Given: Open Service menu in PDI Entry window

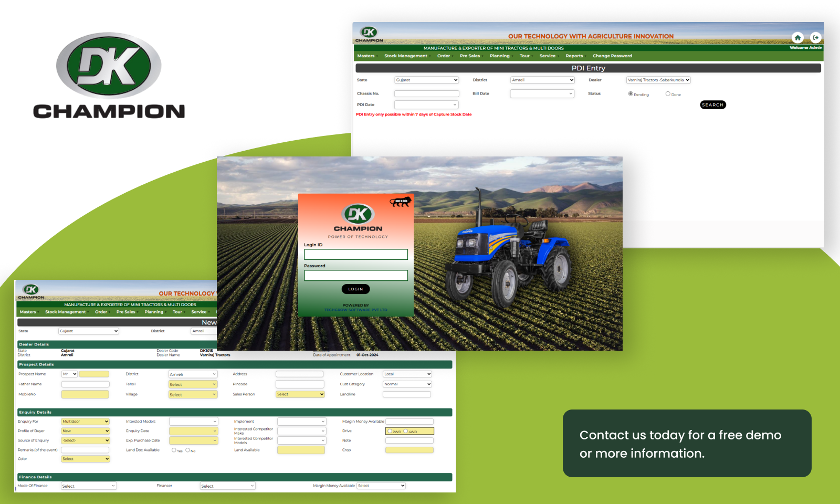Looking at the screenshot, I should [x=548, y=56].
